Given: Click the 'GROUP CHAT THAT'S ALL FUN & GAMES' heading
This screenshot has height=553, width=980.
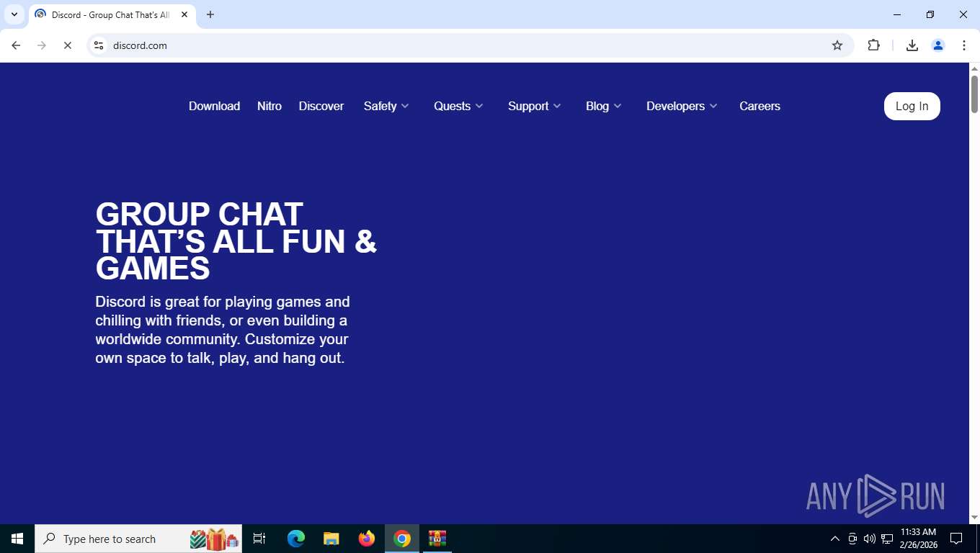Looking at the screenshot, I should coord(236,241).
